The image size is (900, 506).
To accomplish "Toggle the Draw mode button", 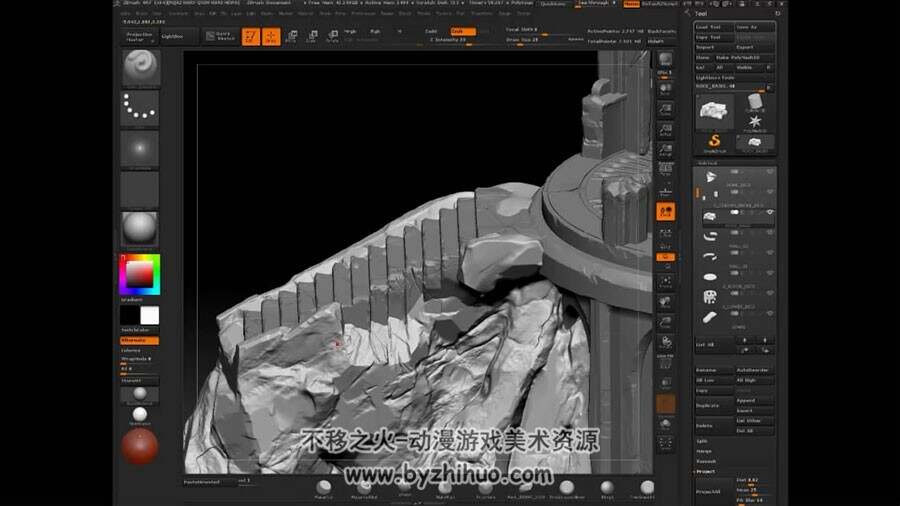I will (x=271, y=37).
